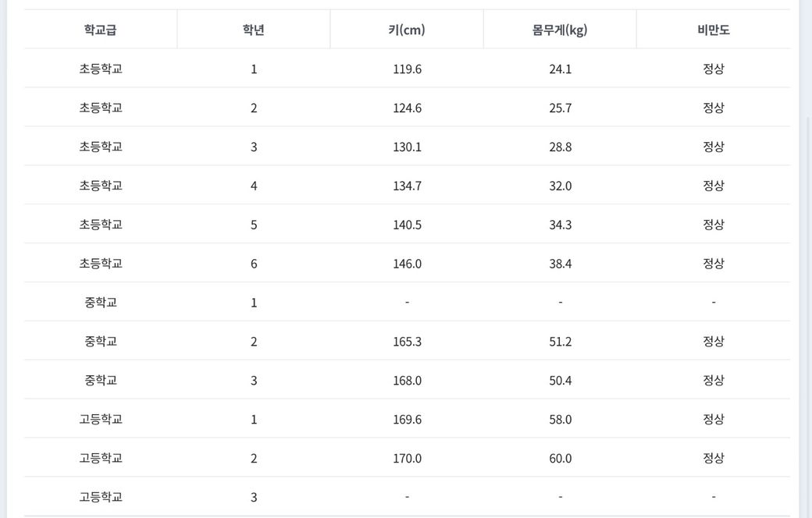
Task: Click the 학교급 column header
Action: [x=101, y=30]
